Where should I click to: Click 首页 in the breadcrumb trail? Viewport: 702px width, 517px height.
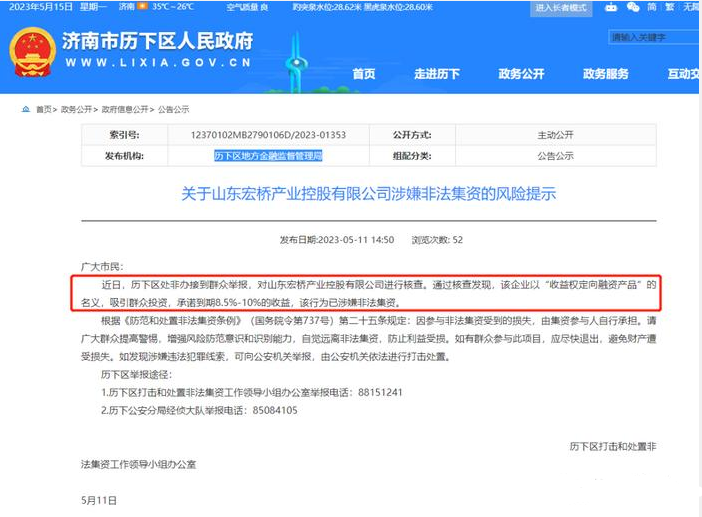[x=44, y=110]
